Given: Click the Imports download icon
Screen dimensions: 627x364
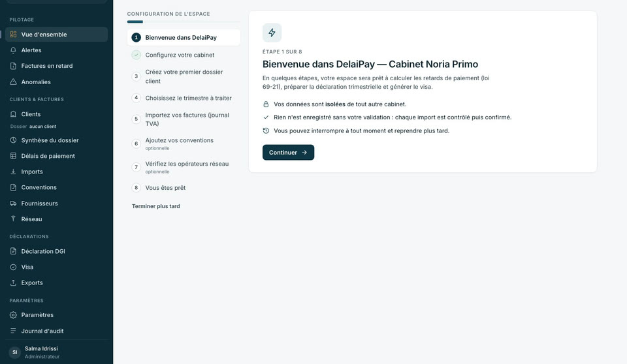Looking at the screenshot, I should click(13, 172).
